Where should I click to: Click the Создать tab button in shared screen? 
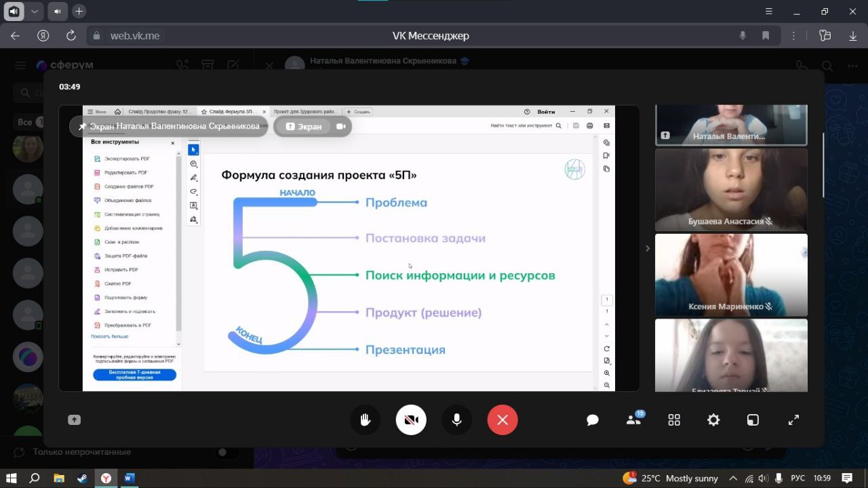click(359, 112)
